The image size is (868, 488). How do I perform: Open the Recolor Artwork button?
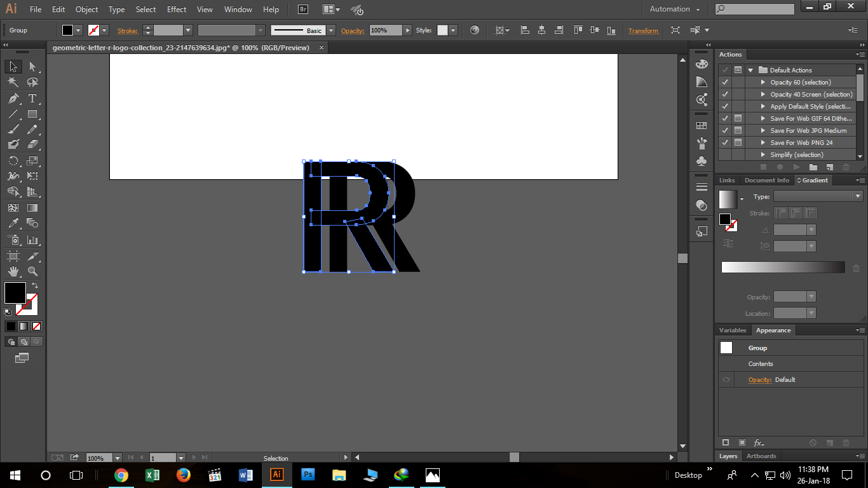pyautogui.click(x=475, y=30)
